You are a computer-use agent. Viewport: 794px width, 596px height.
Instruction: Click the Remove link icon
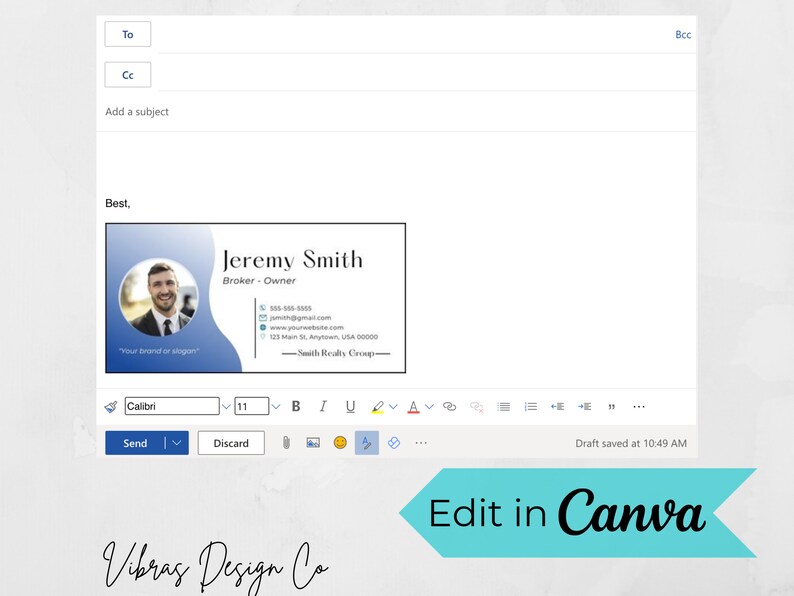pyautogui.click(x=477, y=407)
